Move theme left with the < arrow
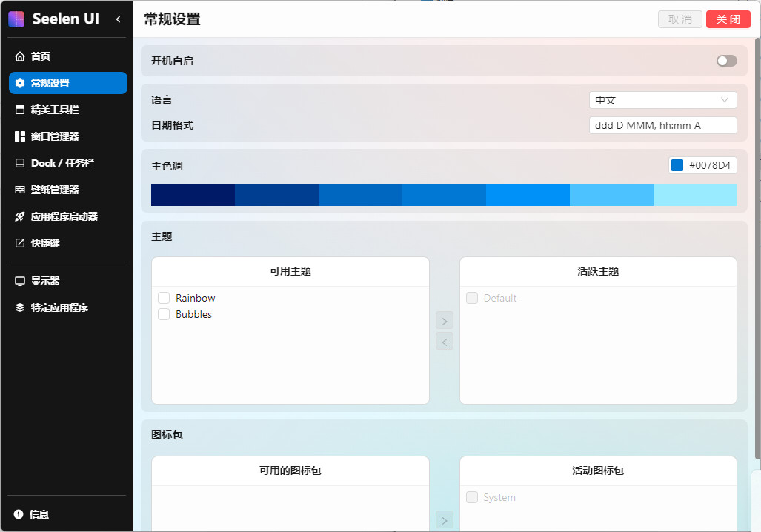The height and width of the screenshot is (532, 761). tap(445, 342)
